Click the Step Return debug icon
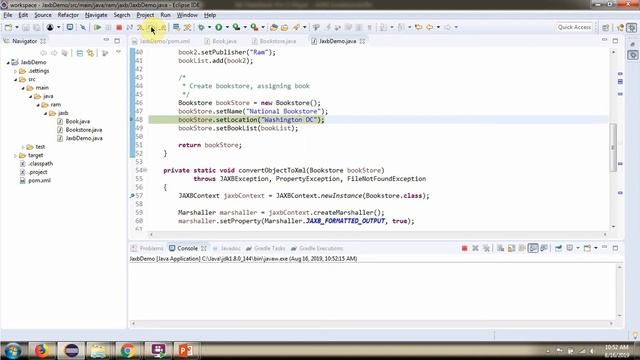The height and width of the screenshot is (360, 640). click(x=162, y=27)
